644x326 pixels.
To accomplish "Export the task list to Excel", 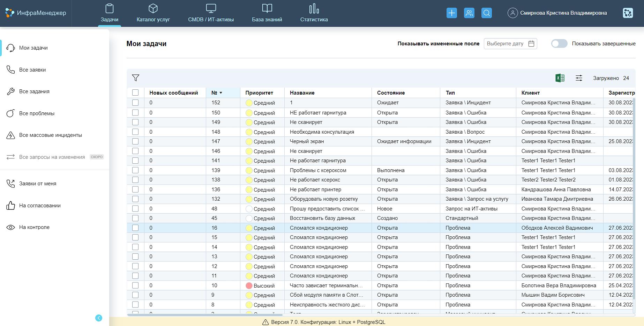I will click(x=560, y=78).
